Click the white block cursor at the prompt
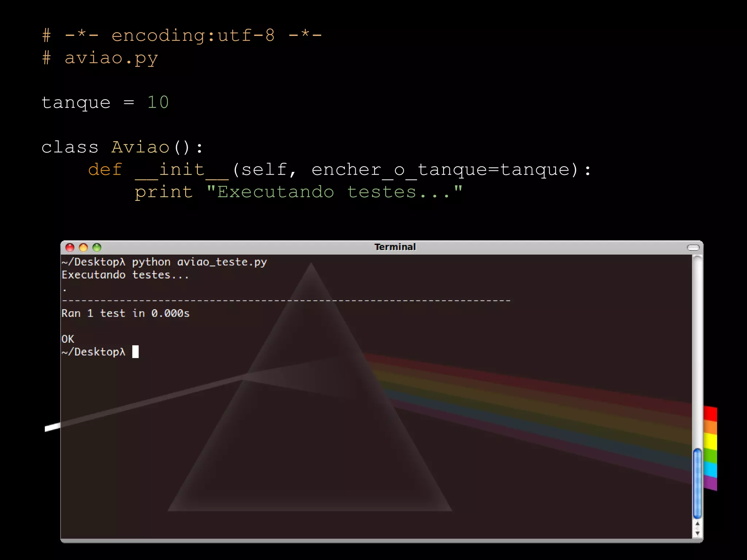This screenshot has width=747, height=560. [x=135, y=351]
